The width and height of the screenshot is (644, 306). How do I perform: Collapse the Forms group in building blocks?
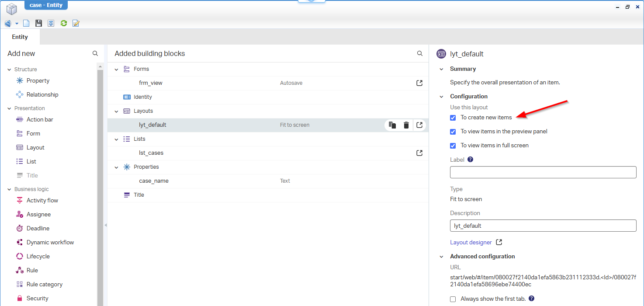pos(116,69)
